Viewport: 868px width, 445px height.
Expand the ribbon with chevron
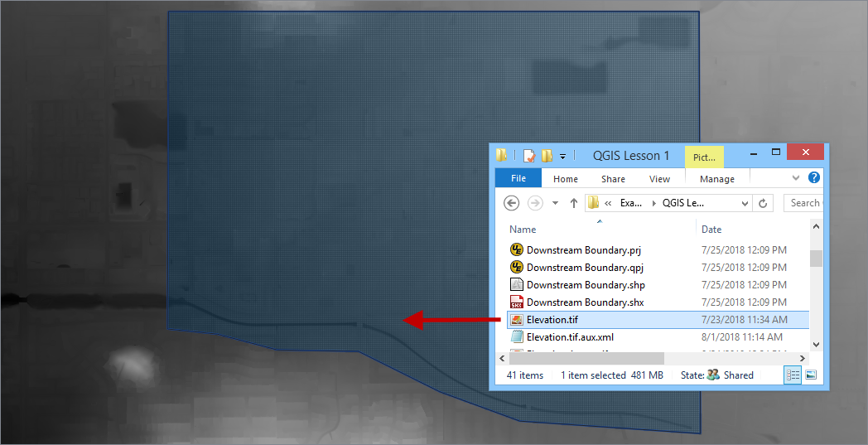(796, 178)
